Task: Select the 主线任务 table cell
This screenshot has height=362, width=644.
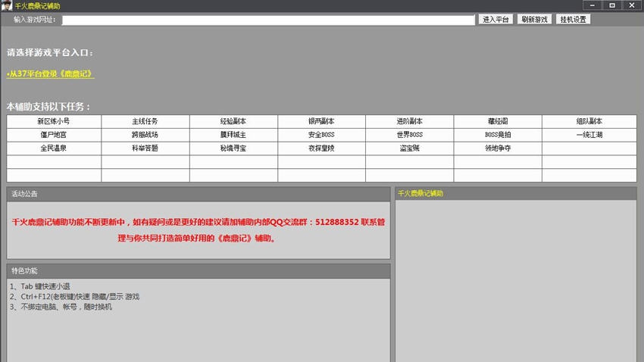Action: [145, 121]
